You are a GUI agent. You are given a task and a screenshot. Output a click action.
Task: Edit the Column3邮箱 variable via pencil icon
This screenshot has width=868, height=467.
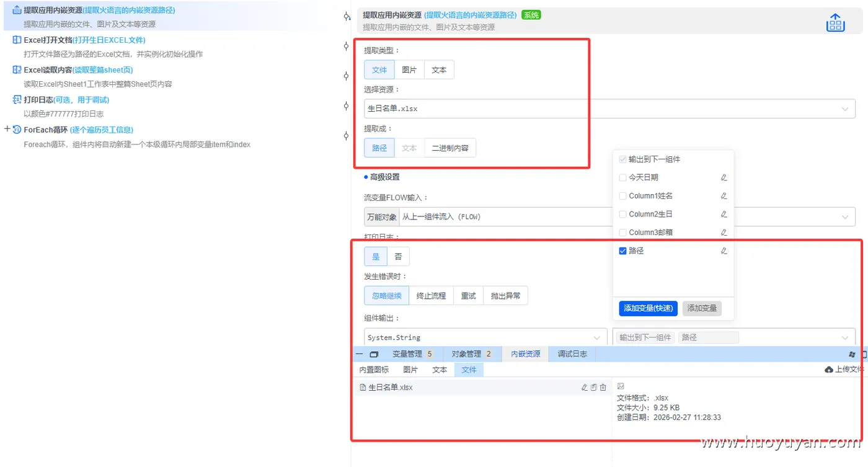point(724,233)
